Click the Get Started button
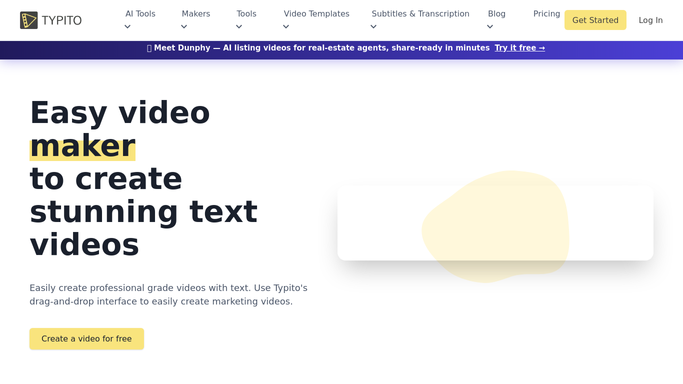The image size is (683, 384). coord(595,20)
